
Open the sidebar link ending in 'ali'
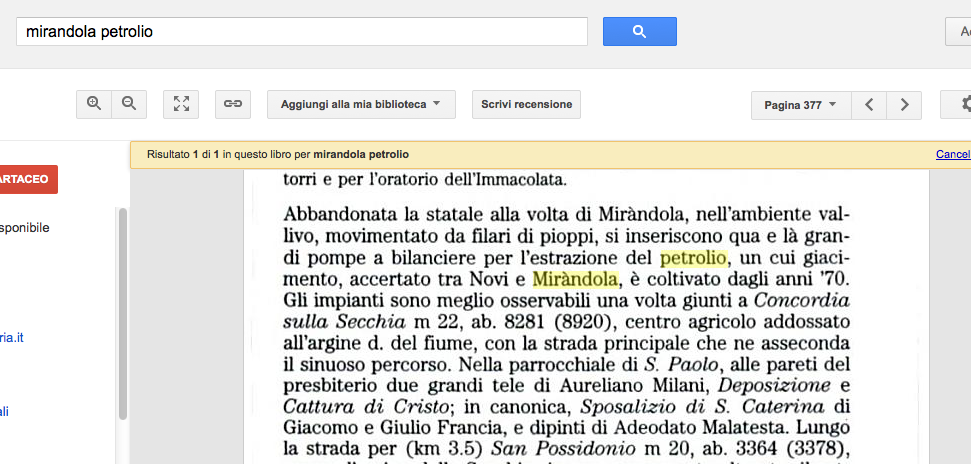tap(5, 412)
